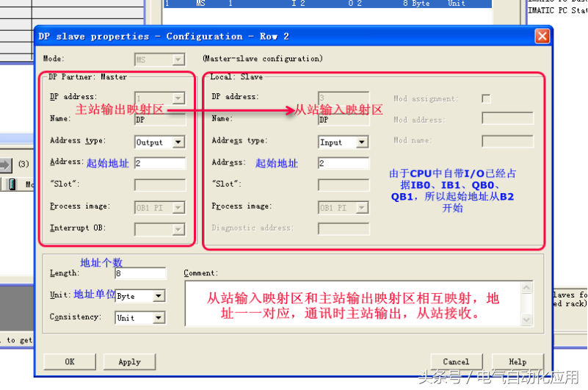
Task: Click the Comment box scroll up arrow
Action: click(527, 286)
